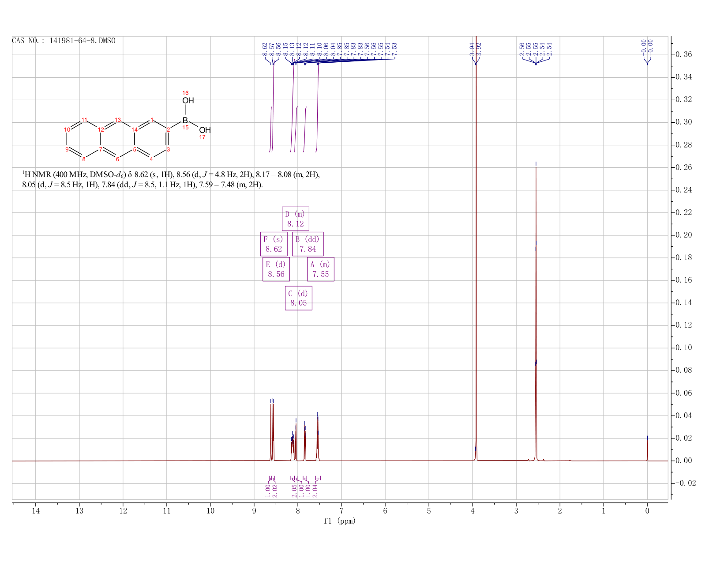The height and width of the screenshot is (563, 728).
Task: Click the f1 (ppm) axis label
Action: 340,521
